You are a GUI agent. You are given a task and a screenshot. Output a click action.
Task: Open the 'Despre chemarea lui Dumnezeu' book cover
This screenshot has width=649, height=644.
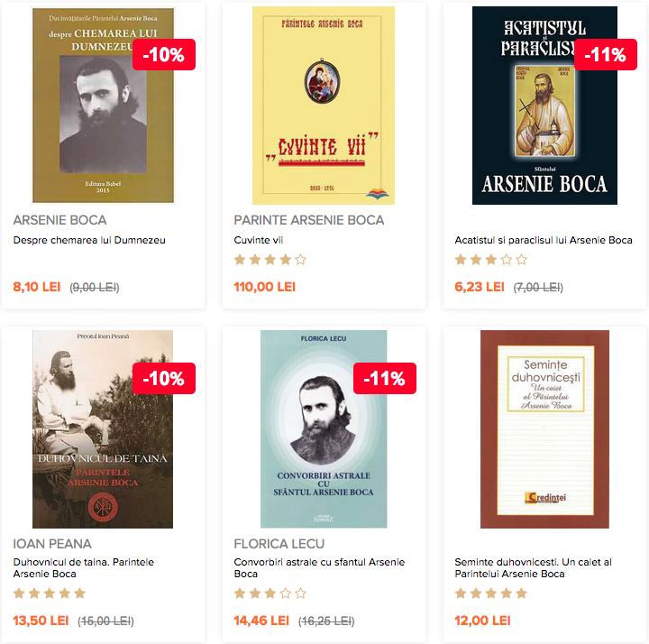(103, 106)
